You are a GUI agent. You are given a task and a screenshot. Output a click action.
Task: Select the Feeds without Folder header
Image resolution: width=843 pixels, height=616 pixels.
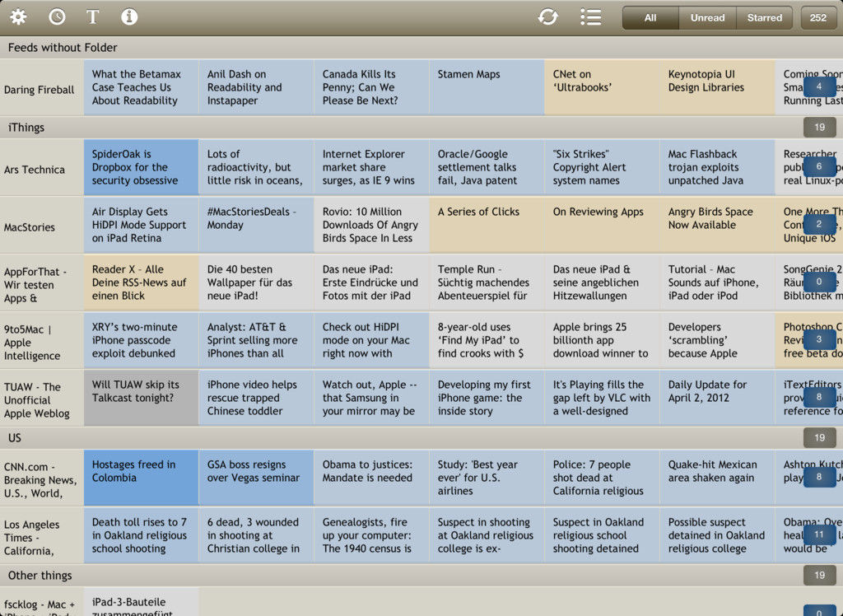(421, 47)
